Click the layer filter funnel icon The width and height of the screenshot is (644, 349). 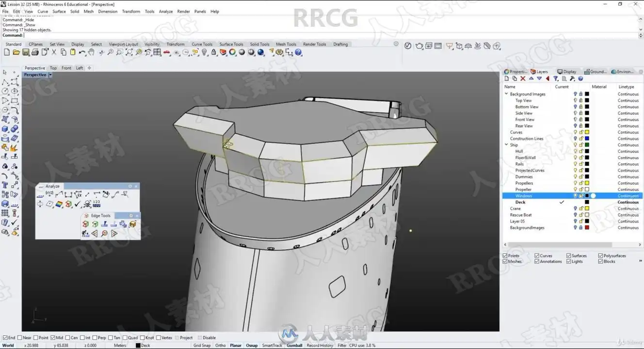(x=556, y=79)
